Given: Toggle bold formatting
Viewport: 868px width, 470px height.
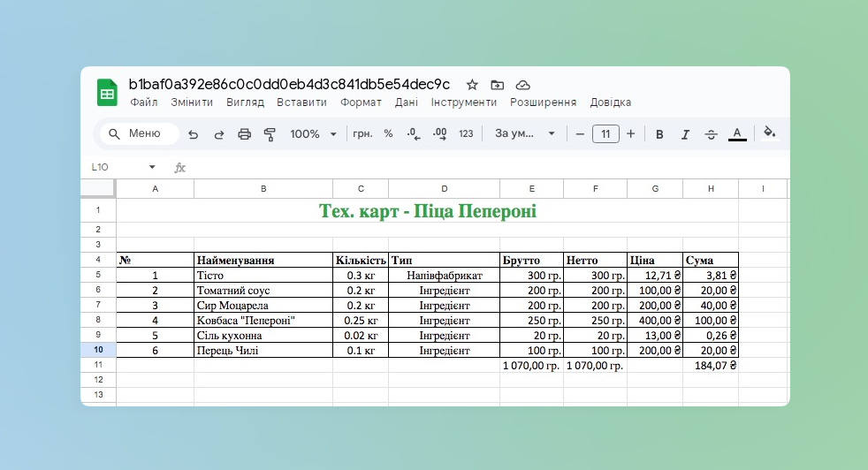Looking at the screenshot, I should coord(659,134).
